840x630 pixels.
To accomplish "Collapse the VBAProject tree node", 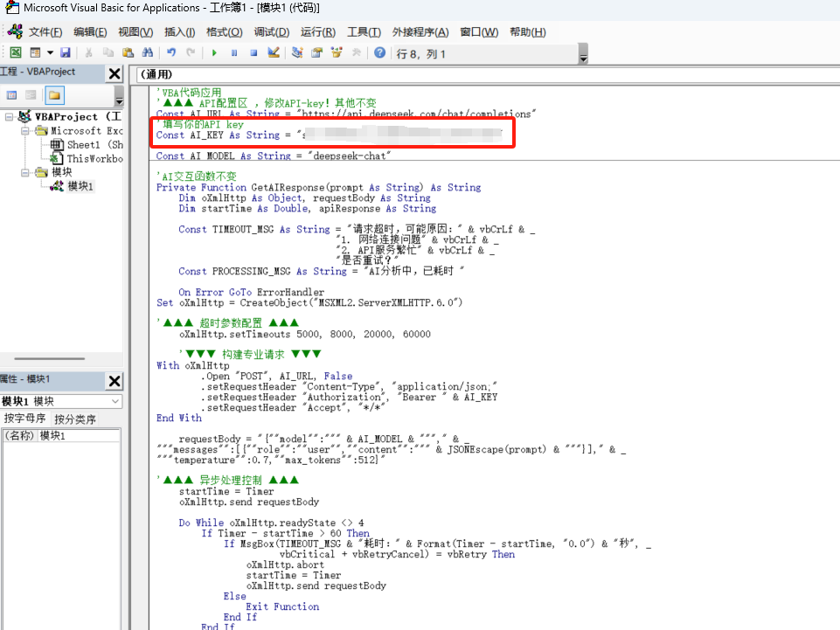I will (x=9, y=117).
